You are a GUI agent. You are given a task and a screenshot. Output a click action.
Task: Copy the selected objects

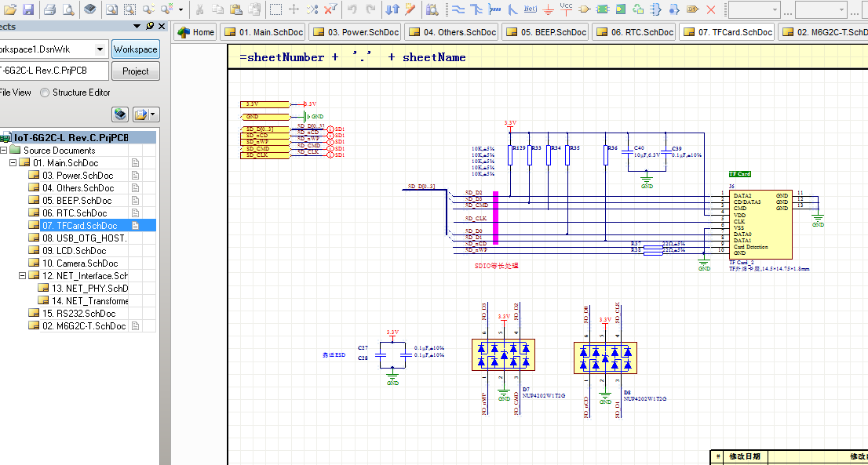217,9
